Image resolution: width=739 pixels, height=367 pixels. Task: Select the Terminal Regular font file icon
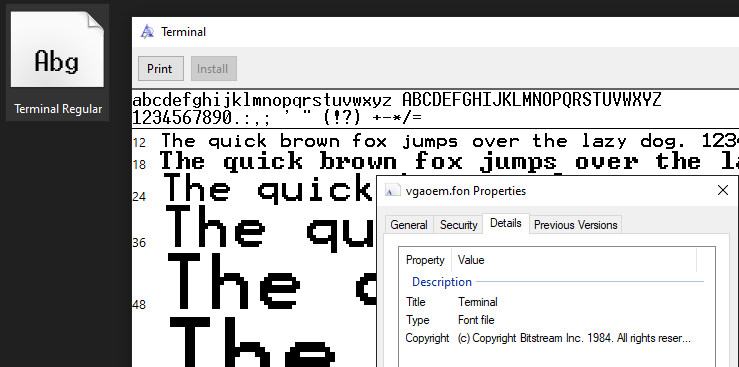point(57,49)
